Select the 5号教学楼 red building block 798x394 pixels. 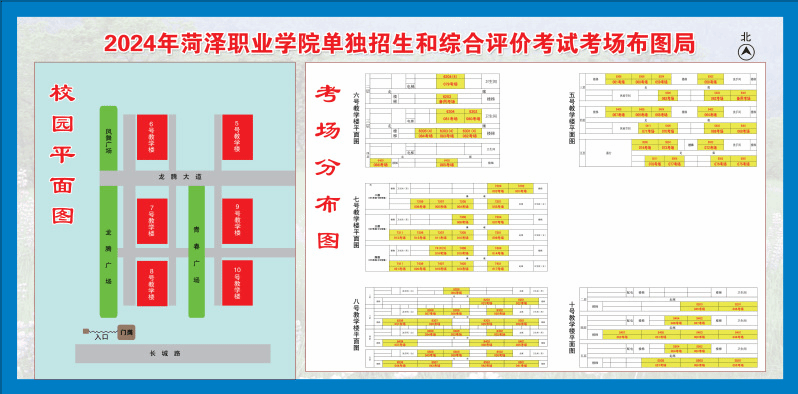point(237,137)
